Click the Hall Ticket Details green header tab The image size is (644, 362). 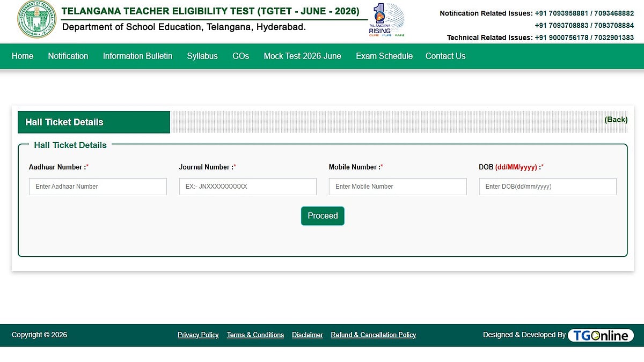pos(94,122)
